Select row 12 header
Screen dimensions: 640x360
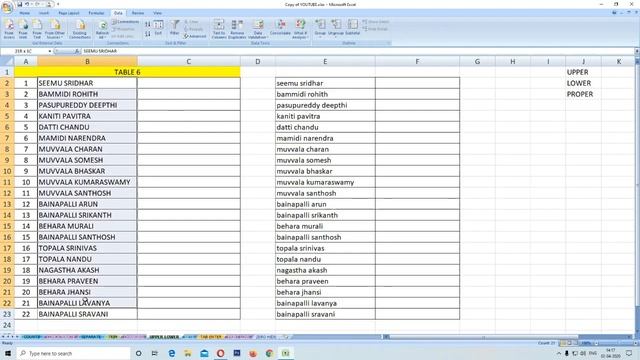7,193
